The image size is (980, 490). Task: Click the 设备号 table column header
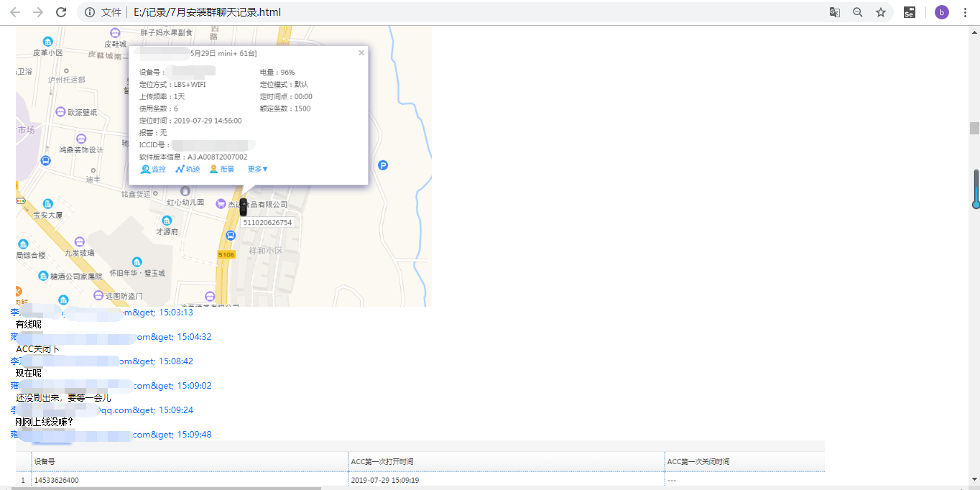pos(190,461)
